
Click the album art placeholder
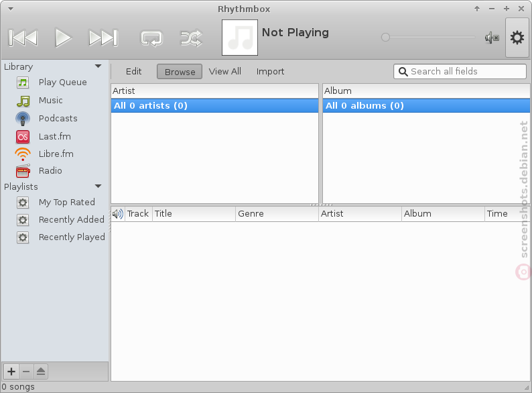(240, 38)
